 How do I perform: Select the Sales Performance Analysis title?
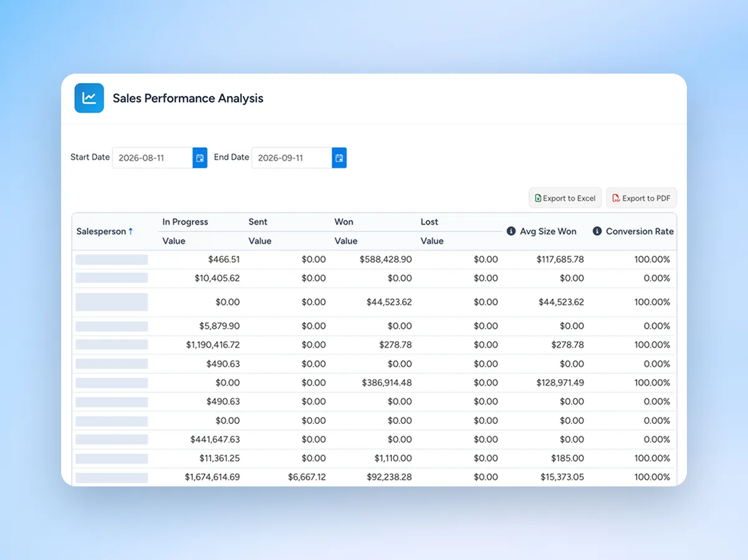tap(188, 99)
